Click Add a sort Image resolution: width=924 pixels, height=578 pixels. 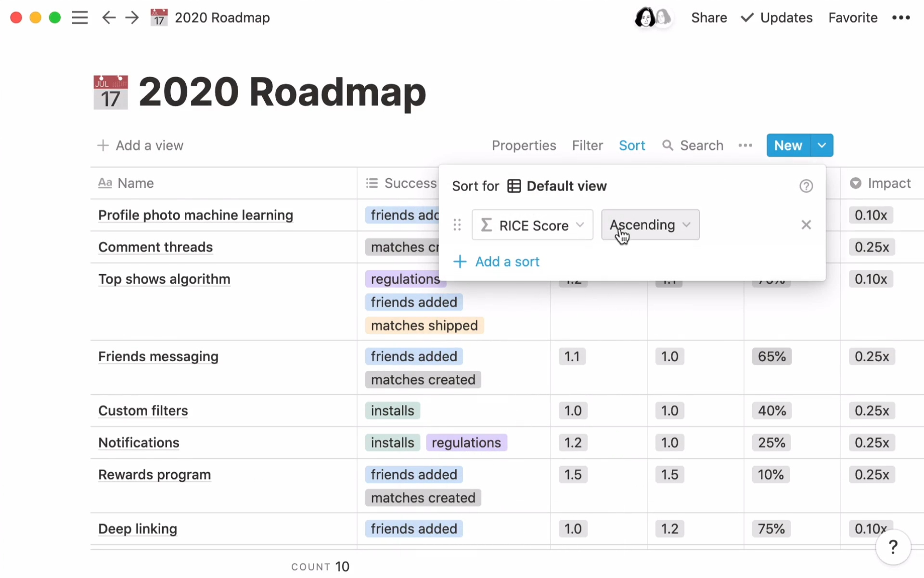pos(497,262)
